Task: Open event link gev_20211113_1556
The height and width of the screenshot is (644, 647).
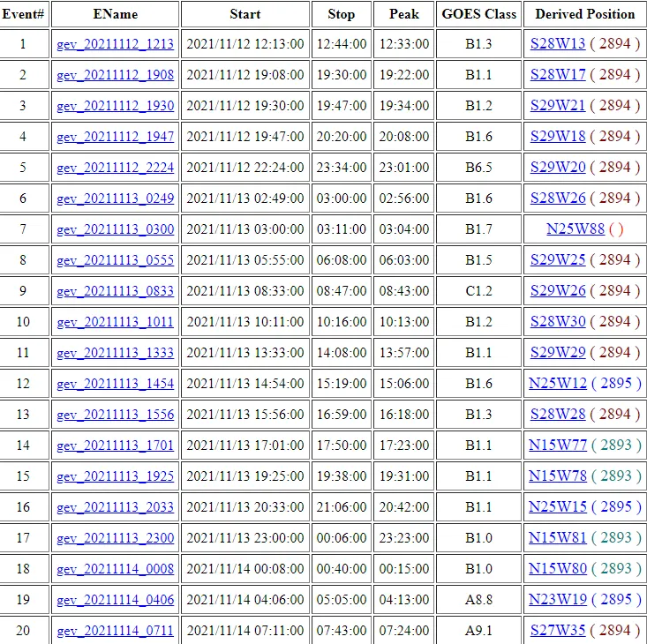Action: click(x=115, y=415)
